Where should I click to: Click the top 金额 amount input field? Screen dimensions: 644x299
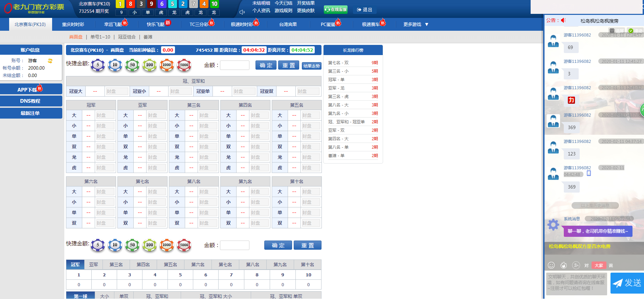pyautogui.click(x=235, y=65)
